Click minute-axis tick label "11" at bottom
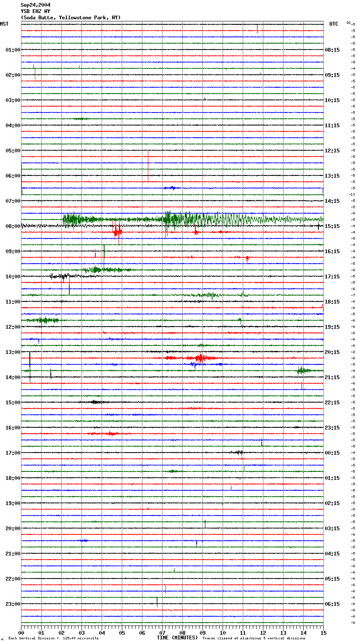This screenshot has height=644, width=357. click(x=243, y=633)
